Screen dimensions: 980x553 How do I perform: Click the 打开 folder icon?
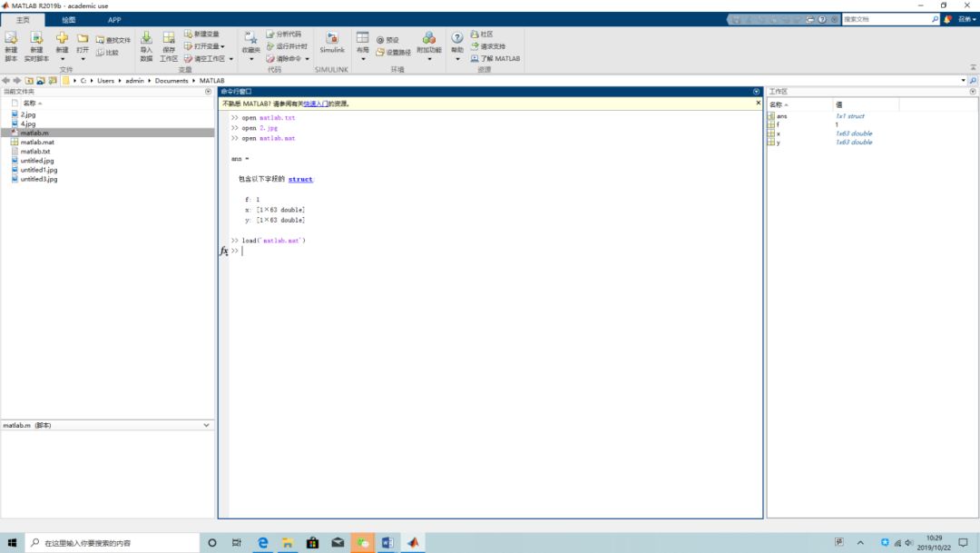click(x=83, y=39)
